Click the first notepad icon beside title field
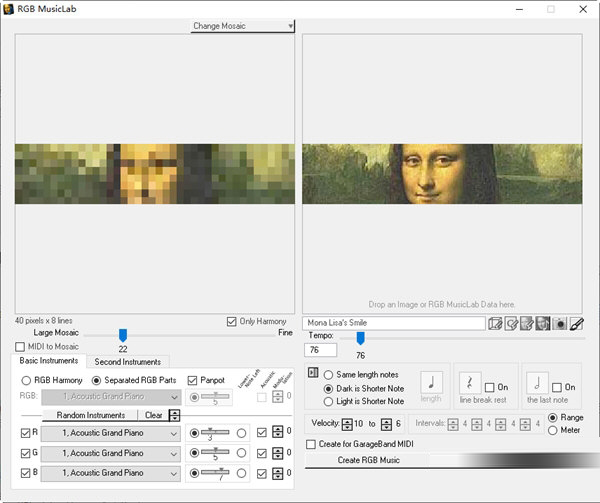The image size is (600, 503). pyautogui.click(x=495, y=323)
